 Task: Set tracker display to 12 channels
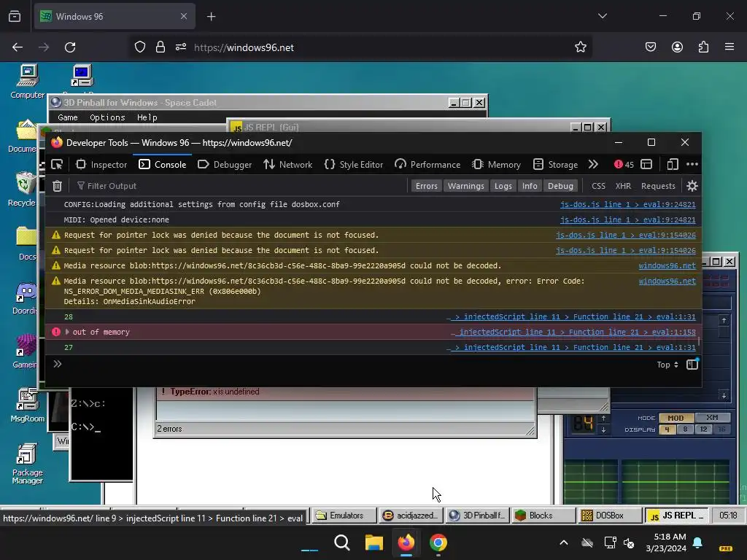click(x=703, y=429)
